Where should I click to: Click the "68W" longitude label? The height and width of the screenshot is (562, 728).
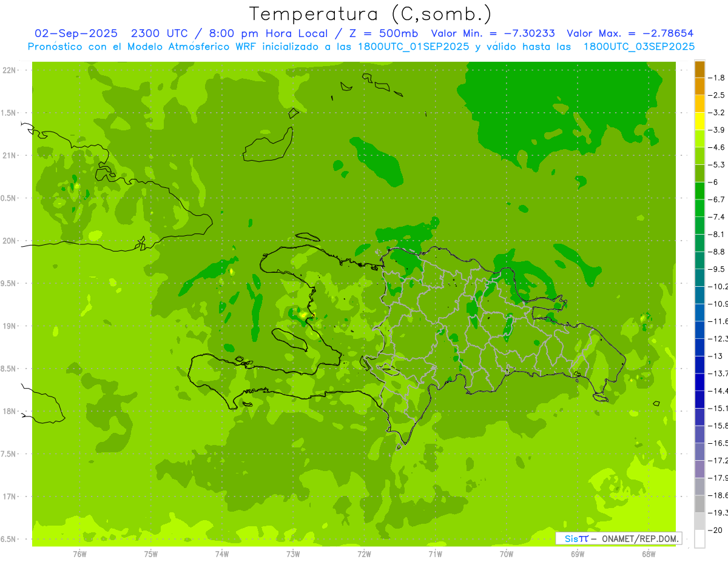click(x=648, y=553)
